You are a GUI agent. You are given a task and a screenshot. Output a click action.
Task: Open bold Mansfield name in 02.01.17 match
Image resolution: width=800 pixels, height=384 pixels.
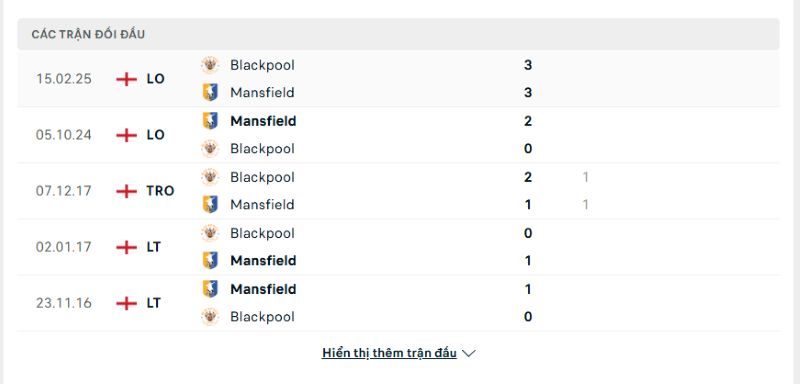(x=263, y=261)
